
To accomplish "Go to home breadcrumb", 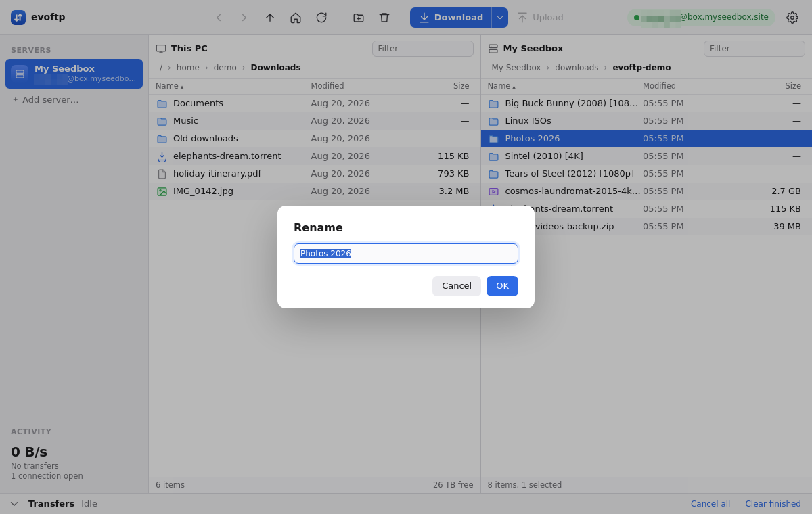I will [188, 68].
